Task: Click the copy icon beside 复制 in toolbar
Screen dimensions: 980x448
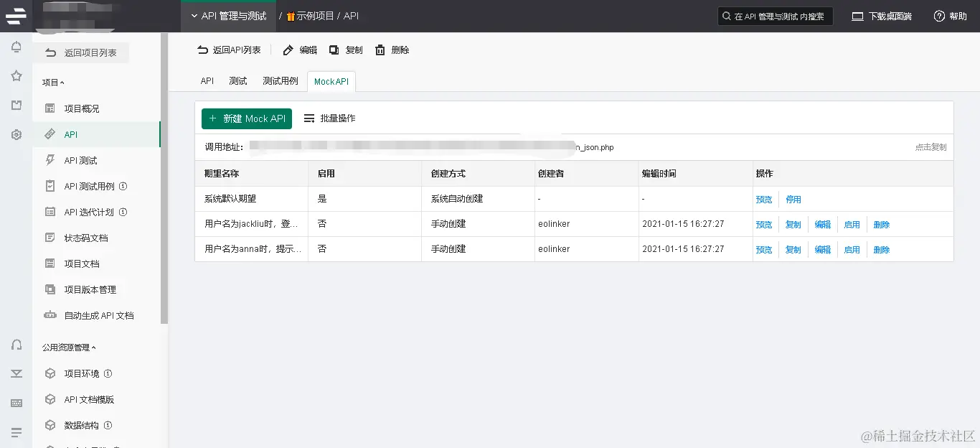Action: point(334,50)
